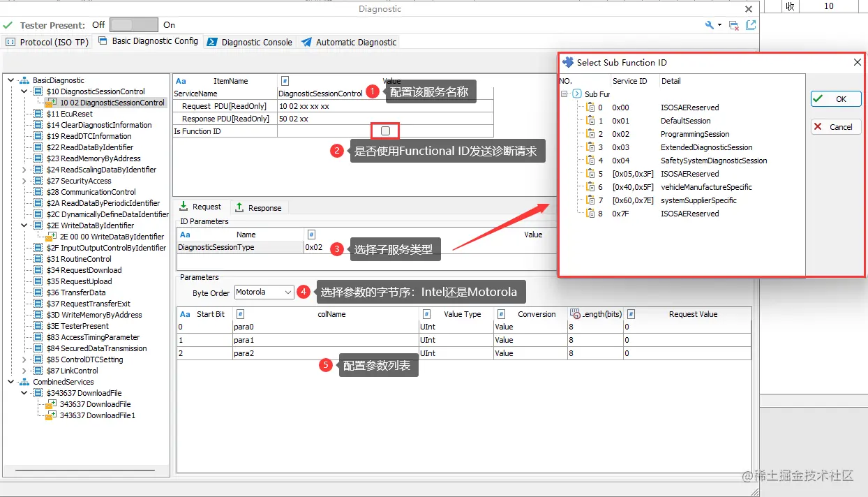Open the Byte Order Motorola dropdown
The image size is (868, 497).
(289, 292)
